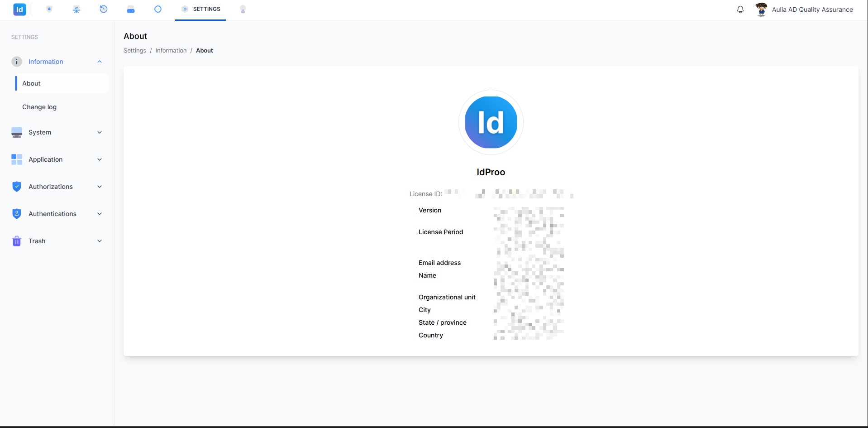868x428 pixels.
Task: Expand the System section chevron
Action: pos(100,132)
